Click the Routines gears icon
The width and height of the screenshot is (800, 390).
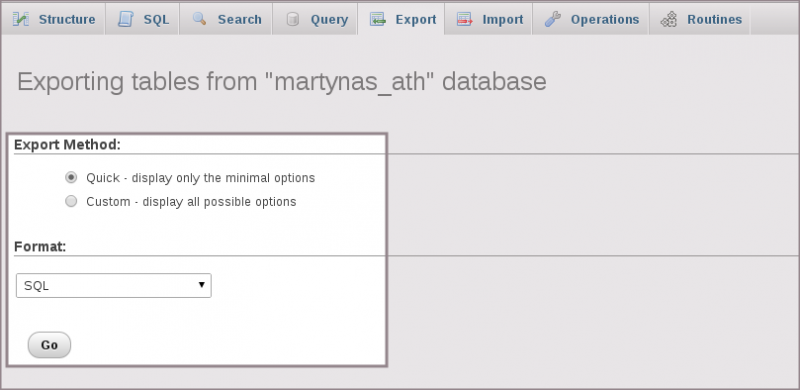pyautogui.click(x=669, y=19)
